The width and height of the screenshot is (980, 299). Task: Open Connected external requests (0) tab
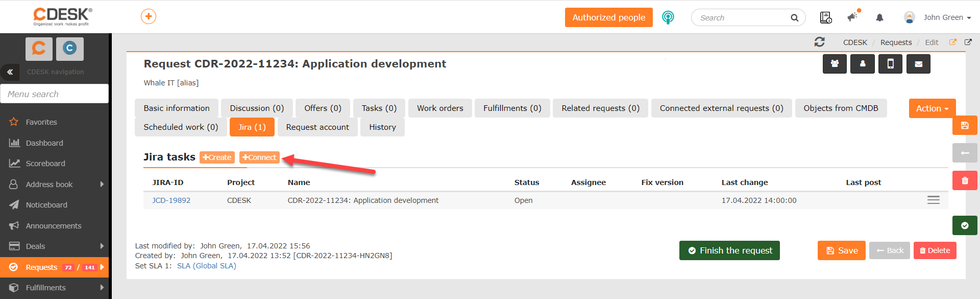pos(721,108)
